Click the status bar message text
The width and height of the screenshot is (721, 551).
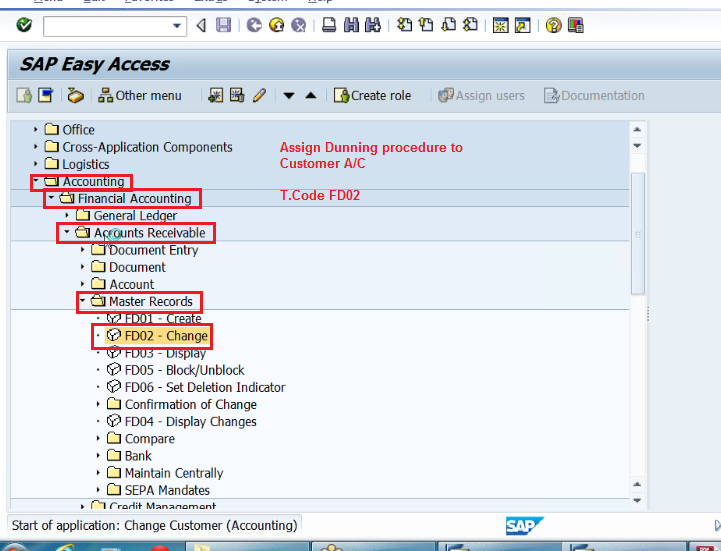(154, 525)
